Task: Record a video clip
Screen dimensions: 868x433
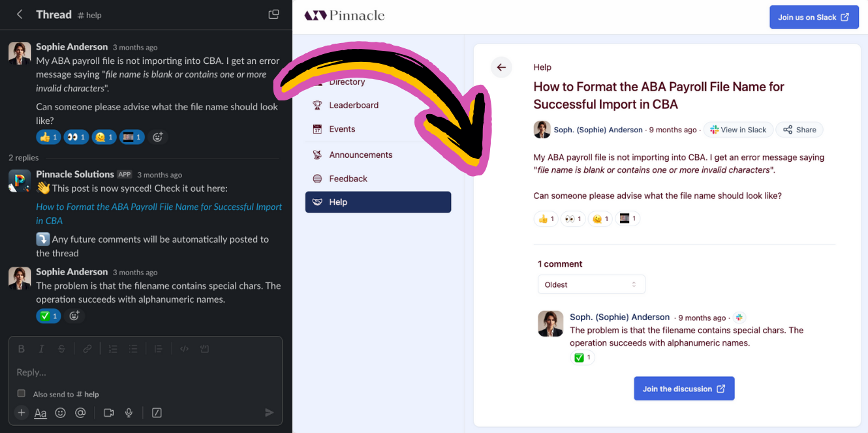Action: tap(109, 413)
